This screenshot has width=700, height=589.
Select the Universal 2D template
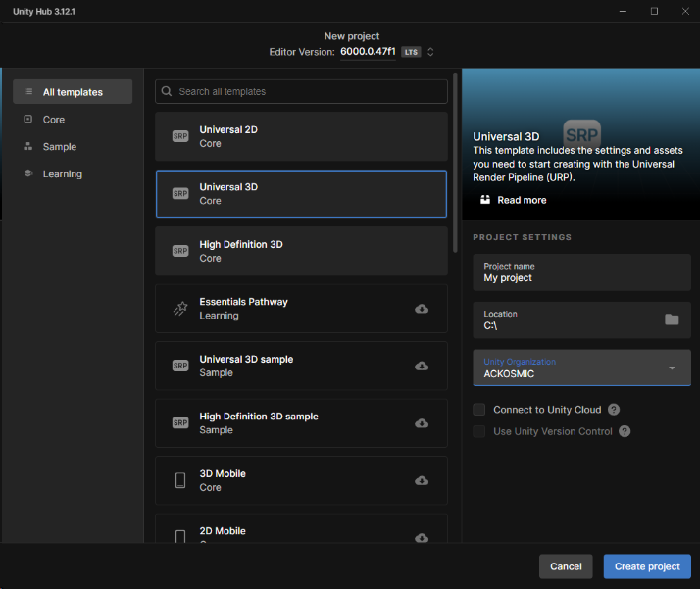301,136
